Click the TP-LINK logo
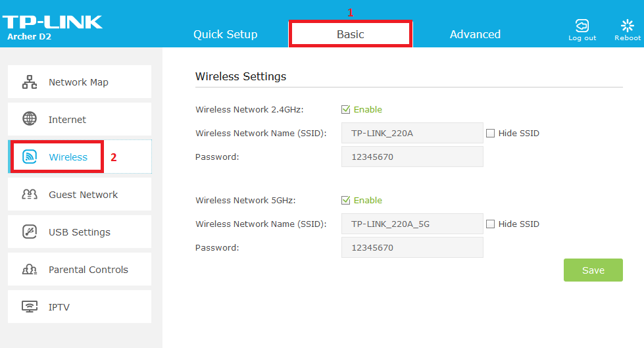Image resolution: width=644 pixels, height=348 pixels. pos(53,22)
